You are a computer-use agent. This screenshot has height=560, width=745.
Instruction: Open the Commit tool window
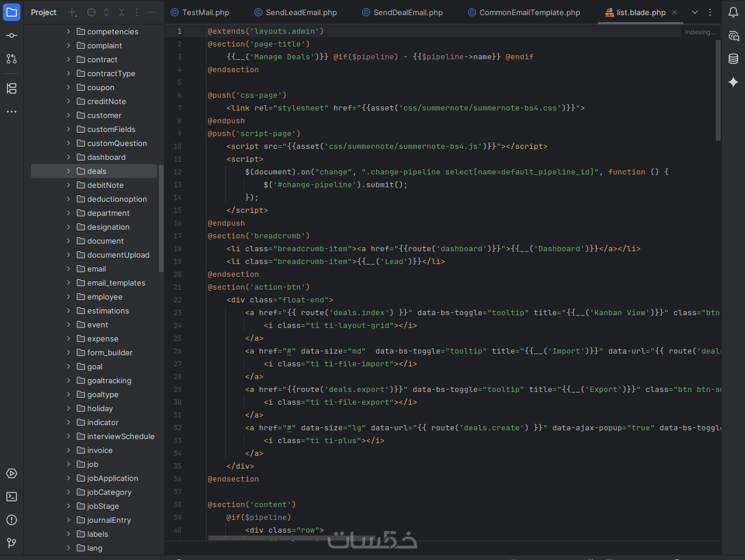click(x=12, y=35)
